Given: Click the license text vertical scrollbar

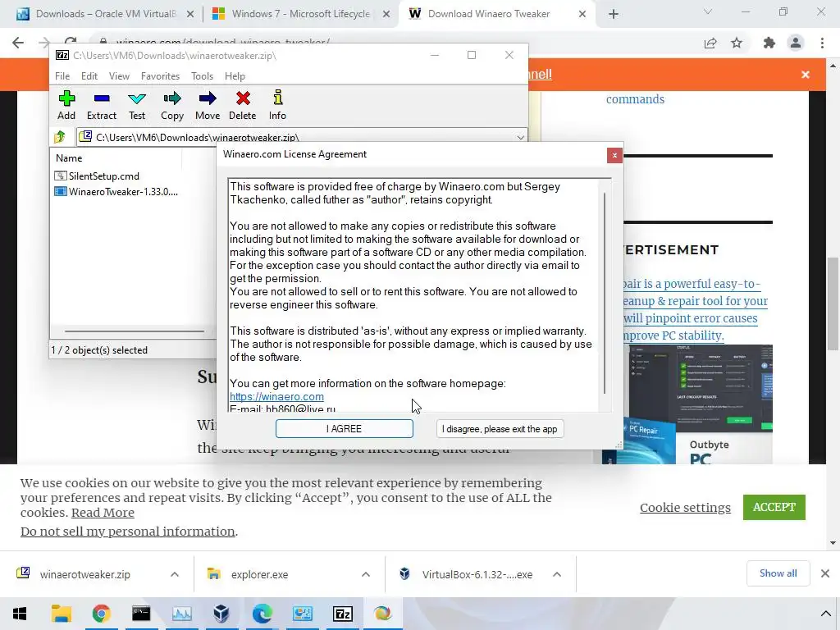Looking at the screenshot, I should 605,293.
